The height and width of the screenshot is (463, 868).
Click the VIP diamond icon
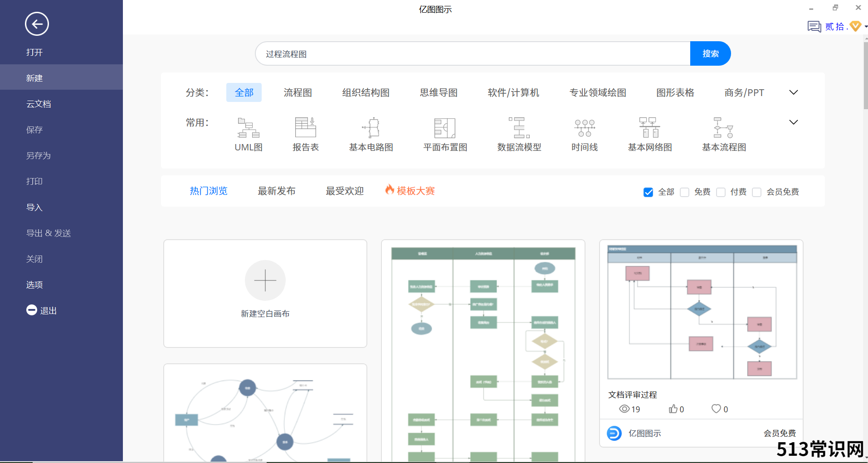[x=855, y=26]
